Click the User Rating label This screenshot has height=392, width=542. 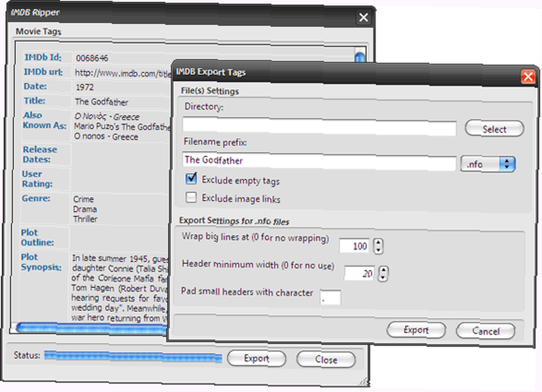[x=37, y=179]
